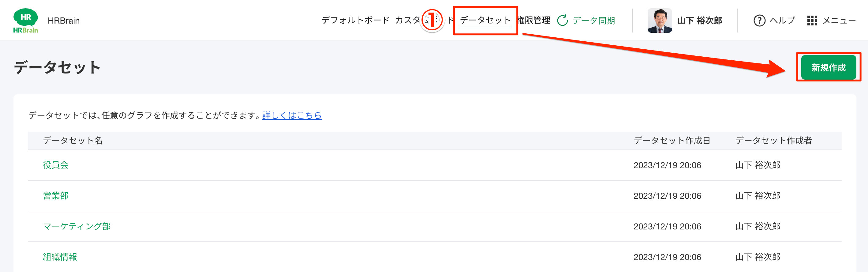Open the マーケティング部 dataset
Viewport: 868px width, 272px height.
[77, 226]
